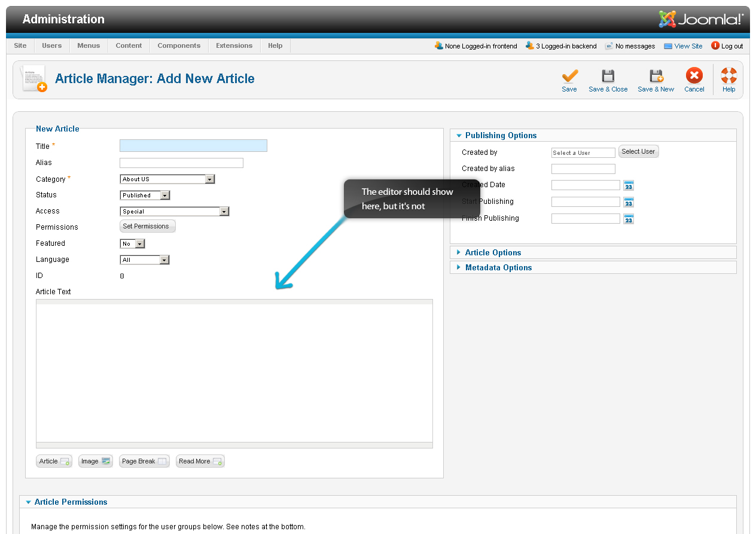This screenshot has height=534, width=756.
Task: Open the Content menu
Action: [x=129, y=45]
